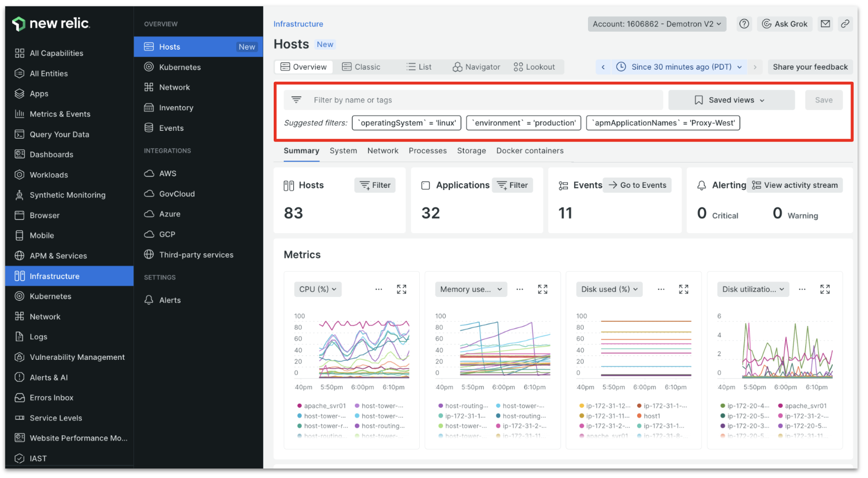The width and height of the screenshot is (868, 478).
Task: Open the Account 1606862 Demotron V2 dropdown
Action: click(657, 24)
